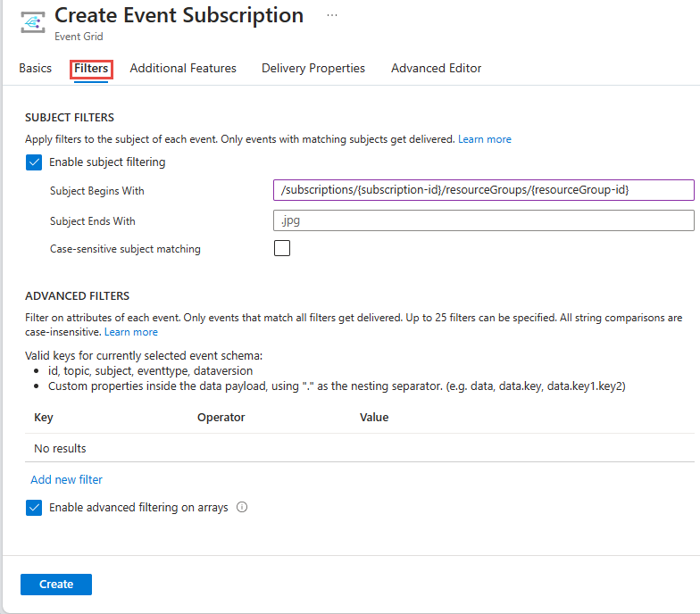Viewport: 700px width, 614px height.
Task: Click the Event Grid subscription icon
Action: tap(33, 22)
